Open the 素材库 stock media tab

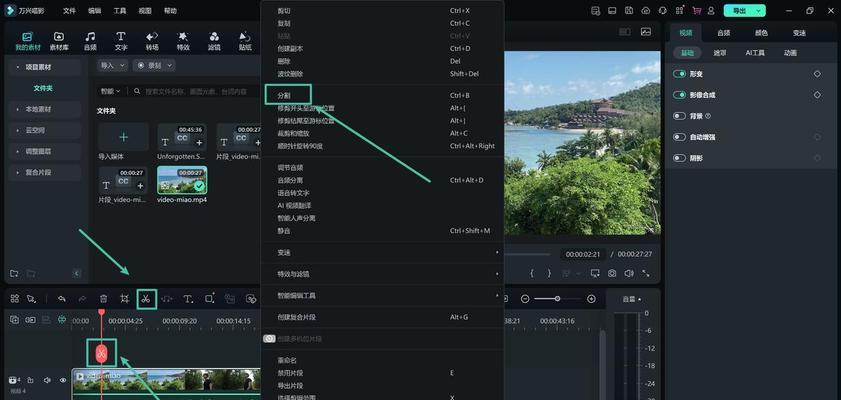tap(59, 41)
